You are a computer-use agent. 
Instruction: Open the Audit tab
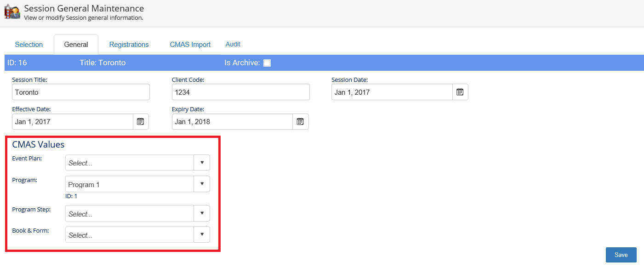click(233, 45)
